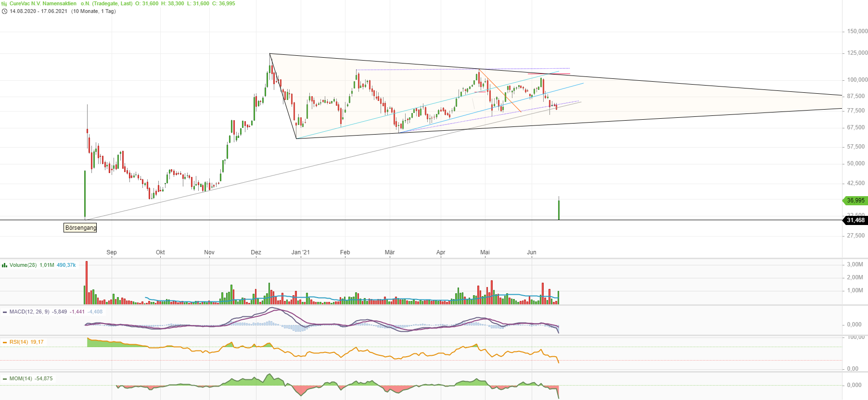Click the orange legend marker beside RSI(14)
The image size is (868, 400).
[x=4, y=342]
